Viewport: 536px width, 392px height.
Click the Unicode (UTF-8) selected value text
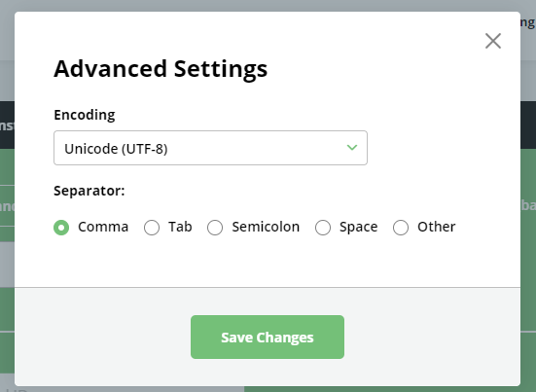pos(116,149)
